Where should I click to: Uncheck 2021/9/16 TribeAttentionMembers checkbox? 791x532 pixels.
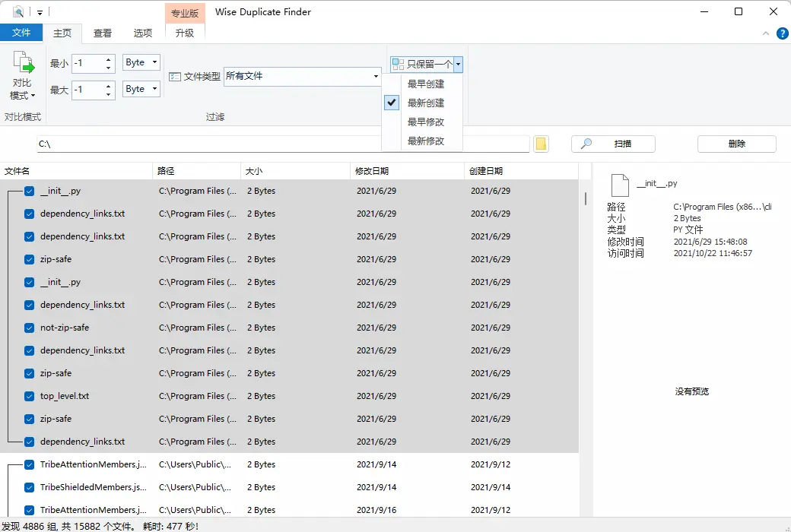point(29,510)
